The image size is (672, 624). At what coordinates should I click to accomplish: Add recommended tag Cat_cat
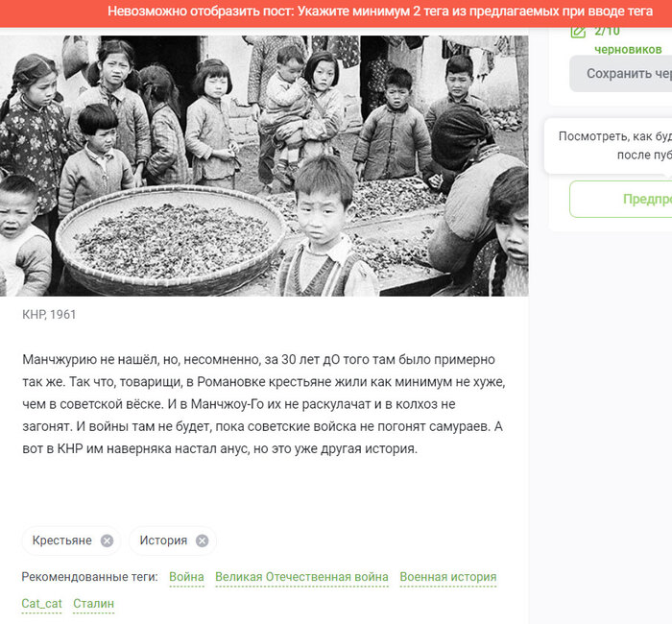click(41, 604)
